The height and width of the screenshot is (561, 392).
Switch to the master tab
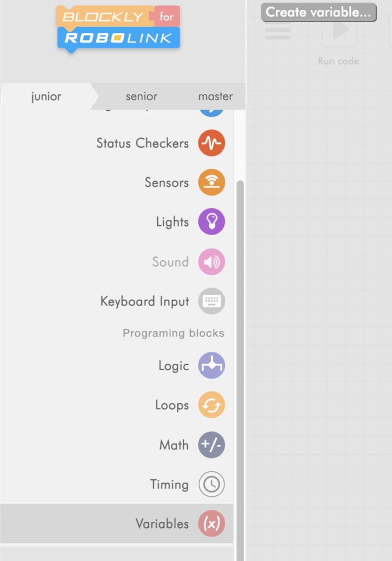pos(215,96)
